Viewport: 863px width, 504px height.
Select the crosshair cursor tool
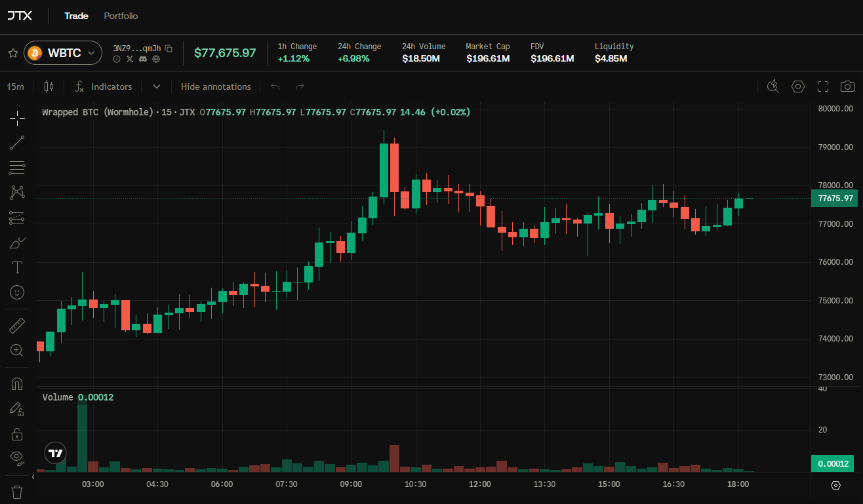pyautogui.click(x=17, y=117)
